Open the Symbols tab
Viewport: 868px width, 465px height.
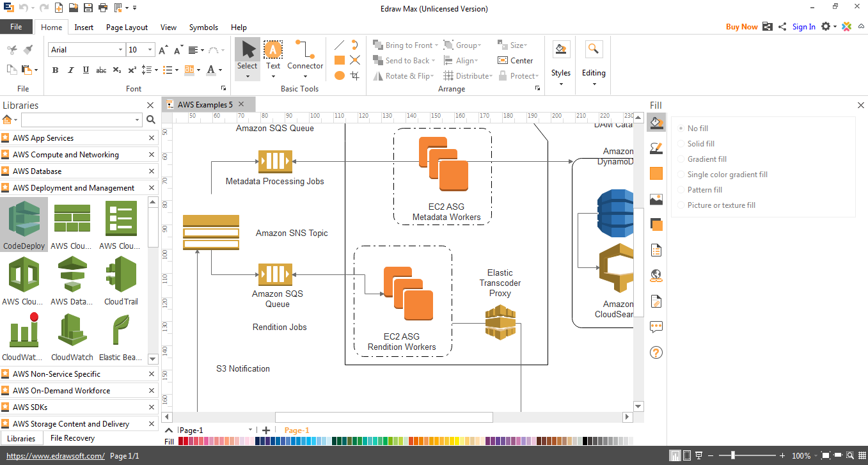tap(203, 28)
